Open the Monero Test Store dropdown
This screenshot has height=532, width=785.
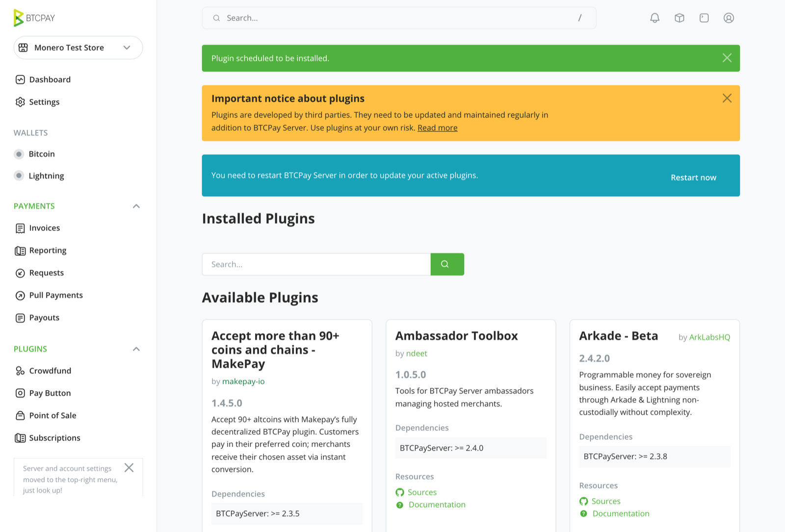pos(78,48)
